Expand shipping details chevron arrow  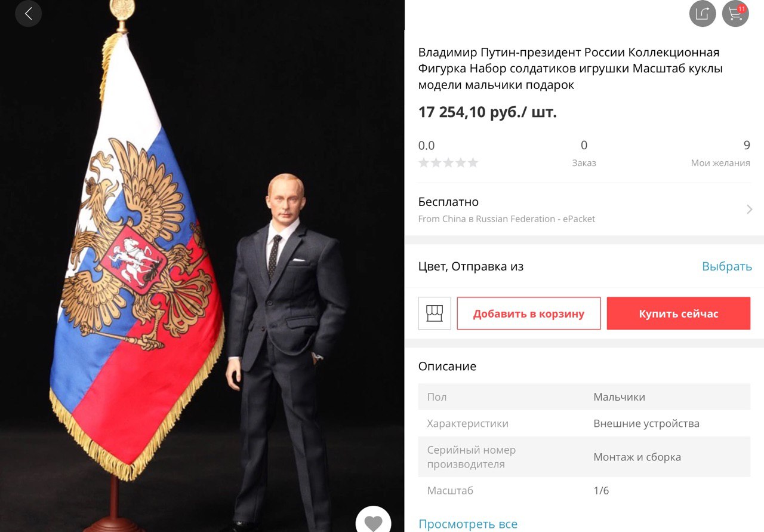pos(749,210)
